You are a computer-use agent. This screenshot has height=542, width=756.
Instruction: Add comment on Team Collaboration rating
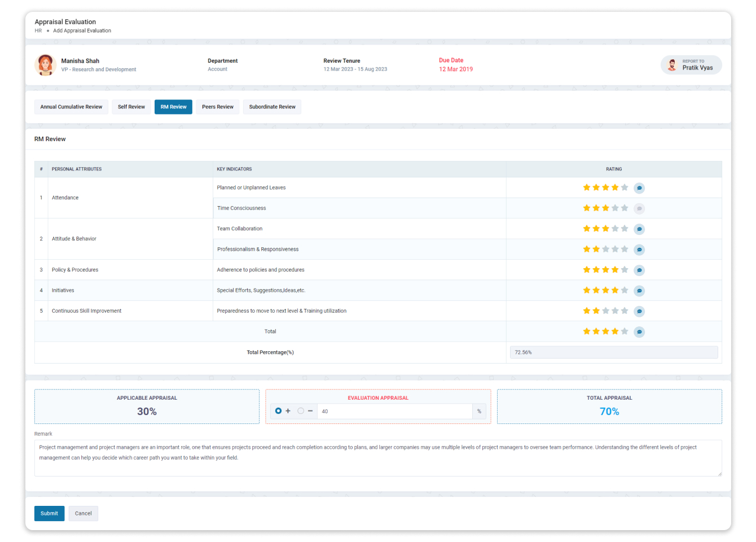tap(639, 229)
